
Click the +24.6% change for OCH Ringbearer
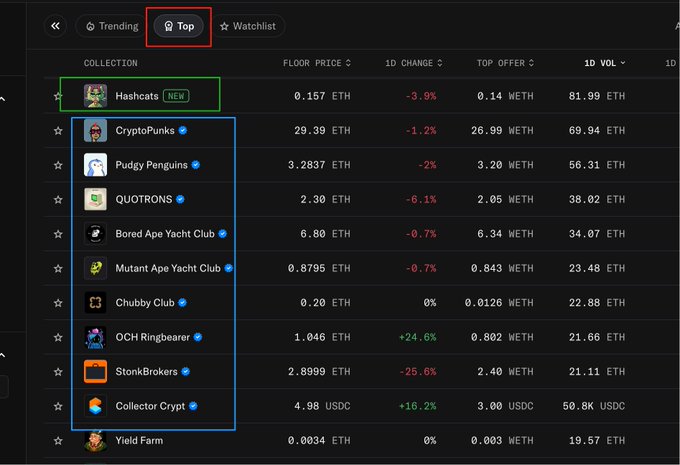pyautogui.click(x=417, y=337)
